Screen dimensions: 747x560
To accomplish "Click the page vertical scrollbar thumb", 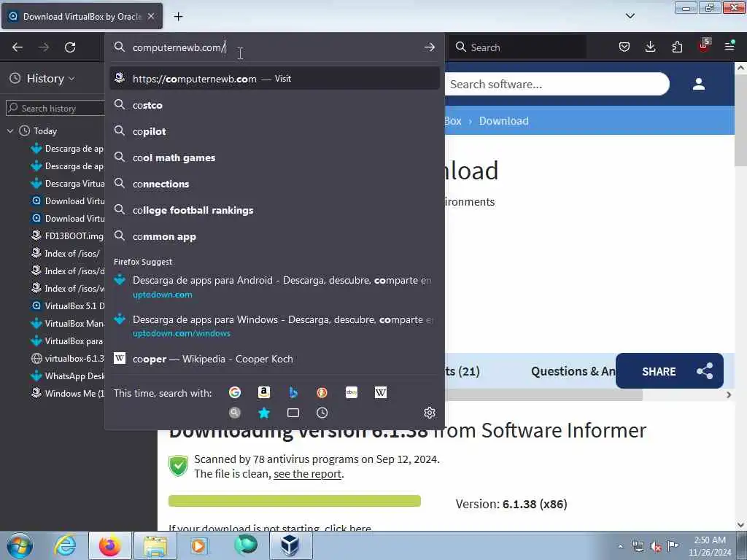I will tap(740, 120).
